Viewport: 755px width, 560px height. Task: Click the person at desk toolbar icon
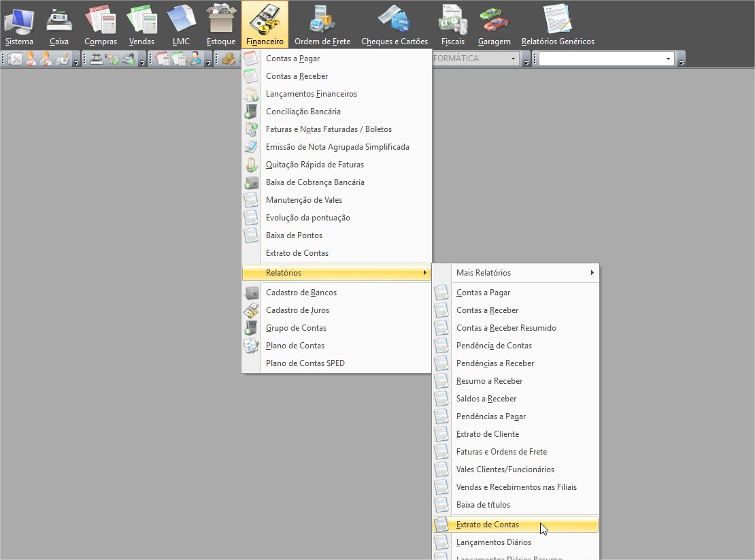[x=195, y=59]
